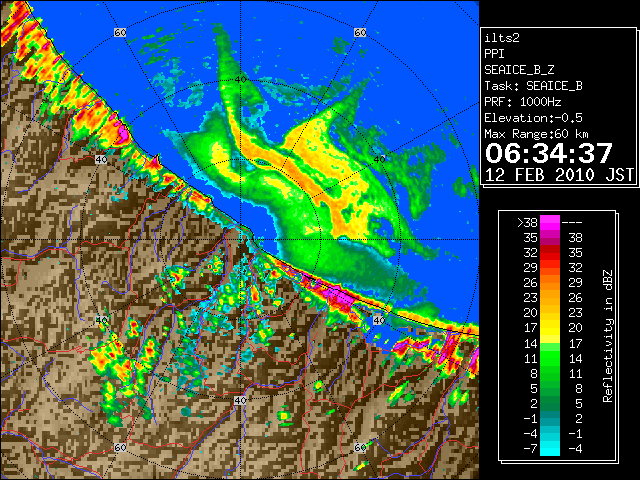Screen dimensions: 640x480
Task: Click the '40' range label due north of radar
Action: [x=240, y=79]
